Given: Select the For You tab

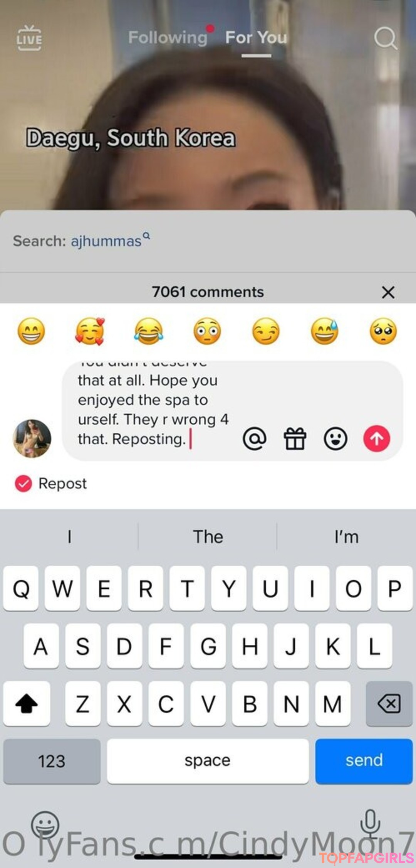Looking at the screenshot, I should coord(256,38).
